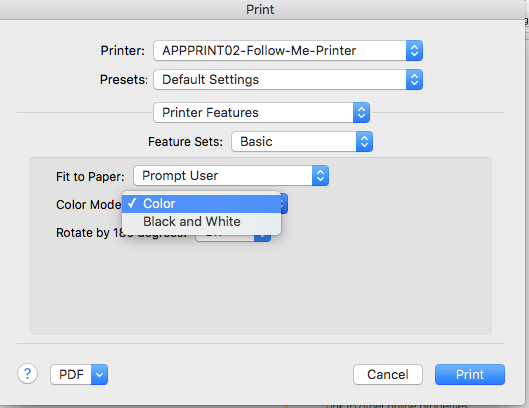The image size is (529, 408).
Task: Click the blue question mark help button
Action: tap(27, 374)
